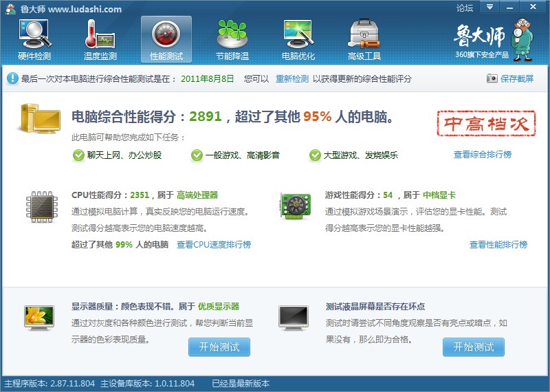Click the graphics card icon
Viewport: 550px width, 392px height.
click(296, 206)
